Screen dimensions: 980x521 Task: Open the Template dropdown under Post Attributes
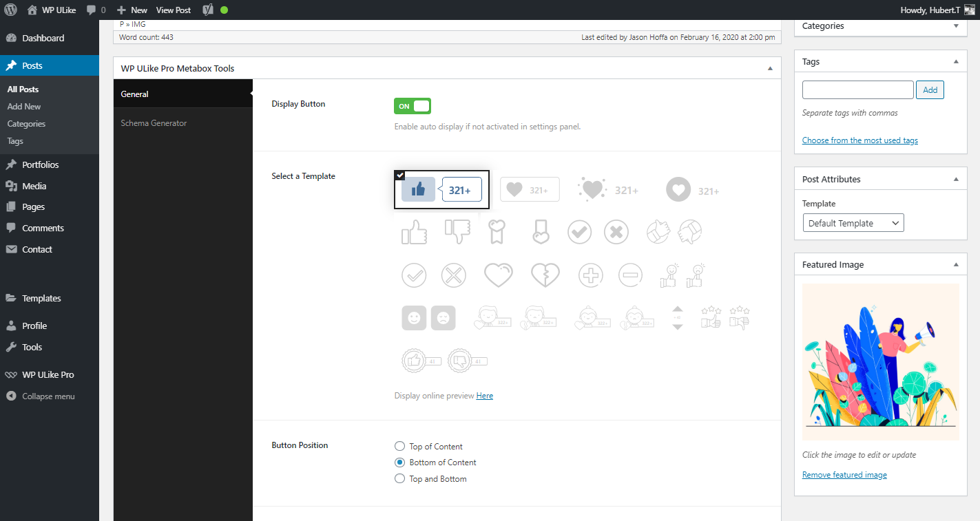point(853,222)
